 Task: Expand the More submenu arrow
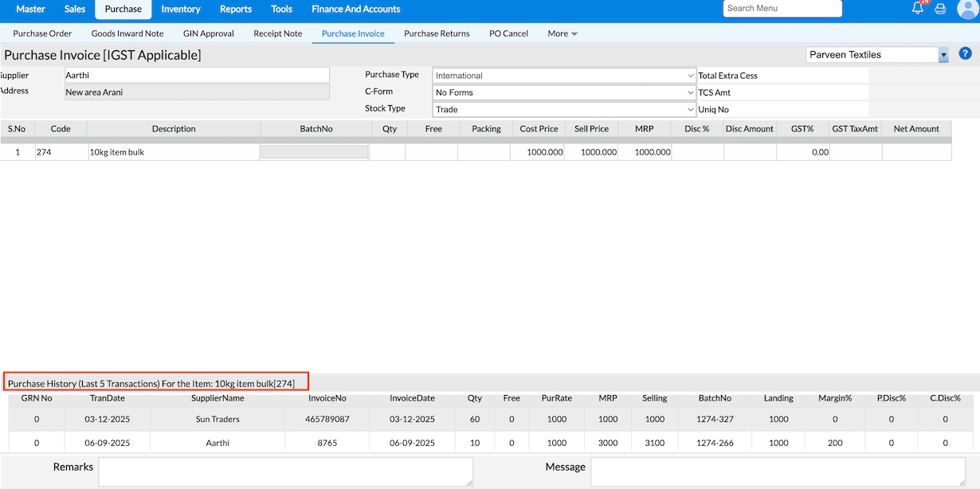click(x=574, y=34)
